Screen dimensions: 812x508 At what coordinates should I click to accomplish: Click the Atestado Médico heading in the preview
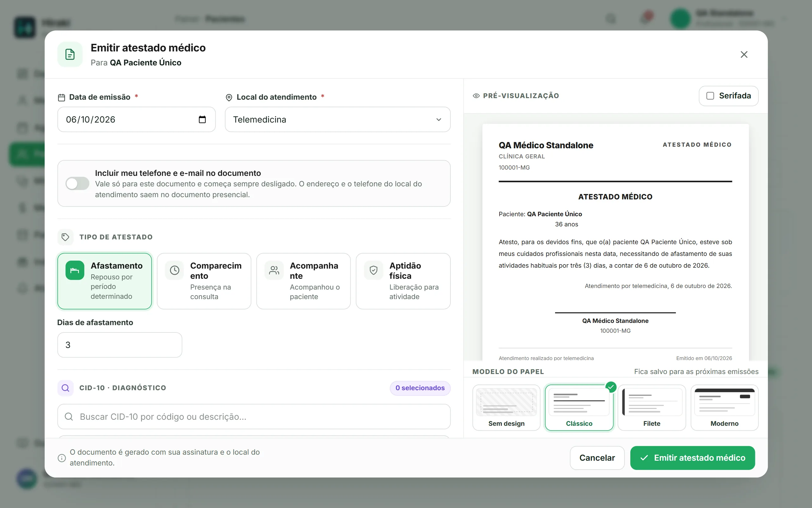point(615,197)
